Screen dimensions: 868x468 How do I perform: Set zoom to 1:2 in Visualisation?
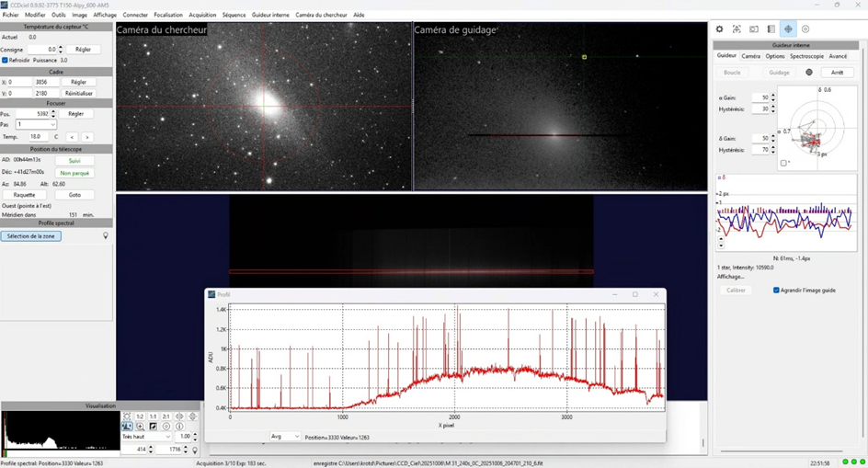coord(140,417)
